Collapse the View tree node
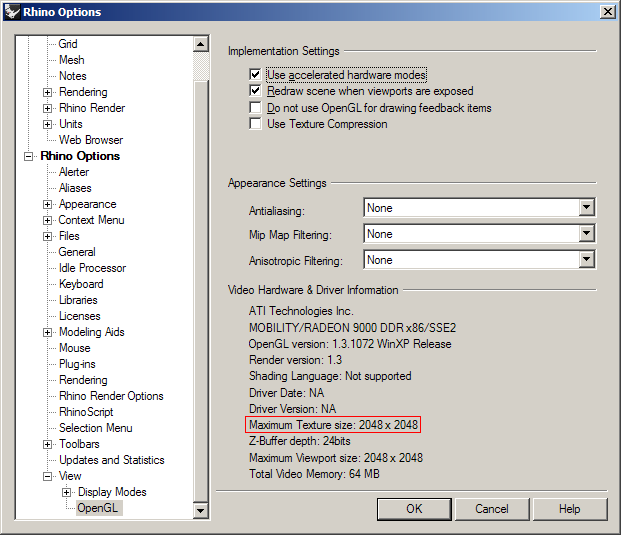 [48, 476]
